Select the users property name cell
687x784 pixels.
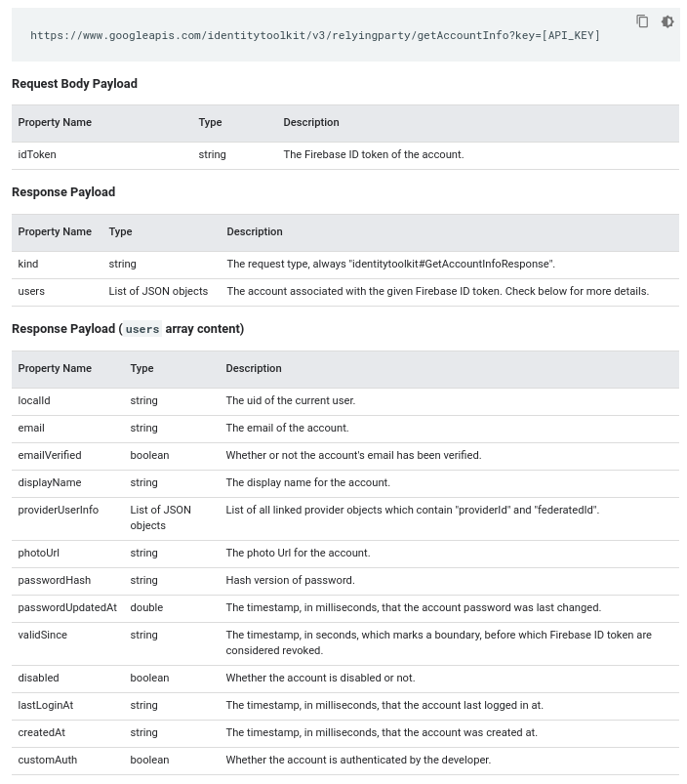point(31,291)
